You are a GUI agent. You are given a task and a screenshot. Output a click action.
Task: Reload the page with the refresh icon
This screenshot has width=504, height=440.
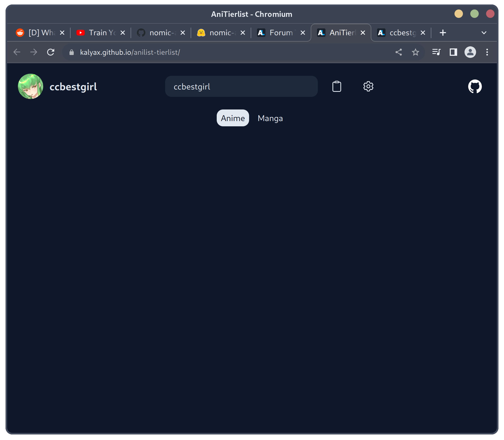pyautogui.click(x=51, y=52)
